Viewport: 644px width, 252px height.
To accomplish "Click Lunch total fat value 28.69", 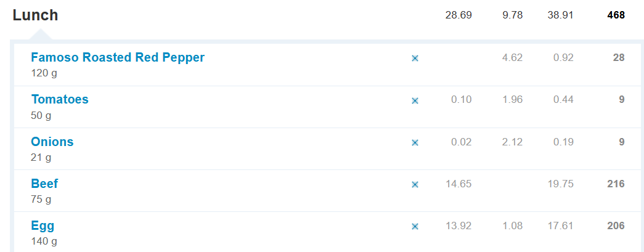I will pyautogui.click(x=459, y=15).
